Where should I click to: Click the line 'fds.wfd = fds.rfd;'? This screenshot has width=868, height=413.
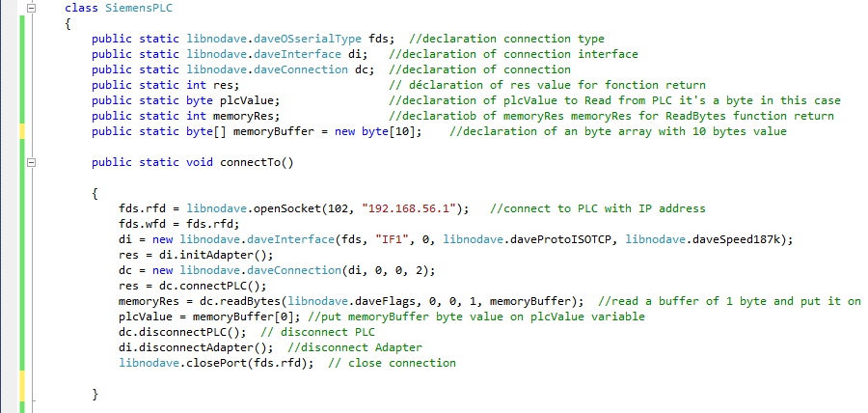(178, 224)
